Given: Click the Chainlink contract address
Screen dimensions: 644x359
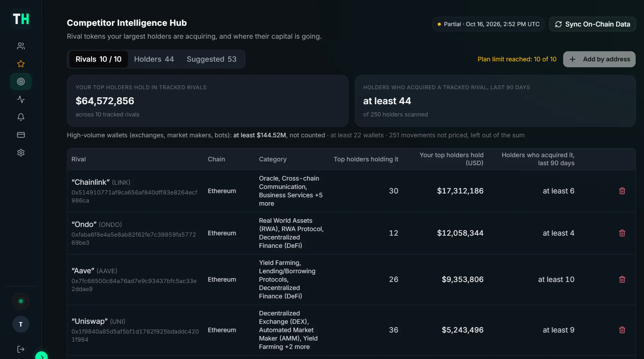Looking at the screenshot, I should coord(134,197).
